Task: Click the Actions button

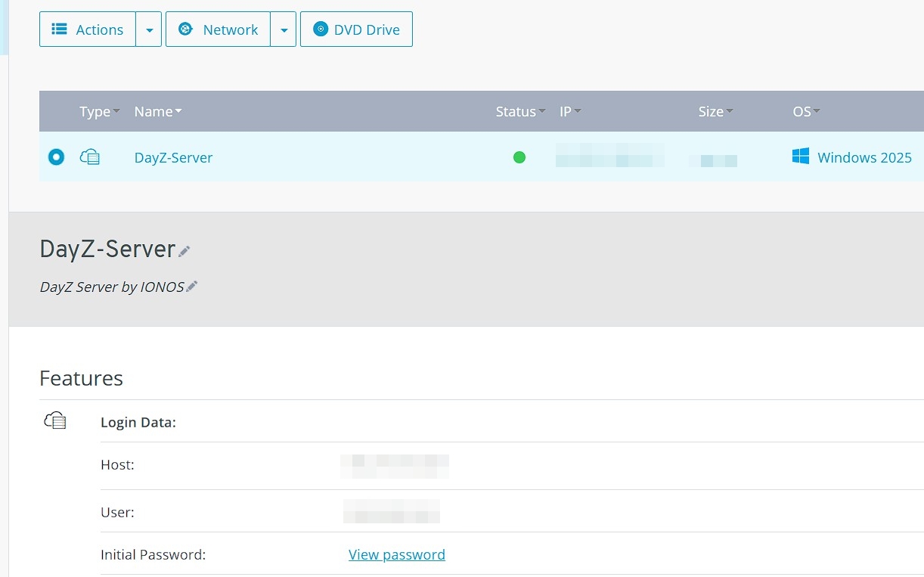Action: [x=88, y=29]
